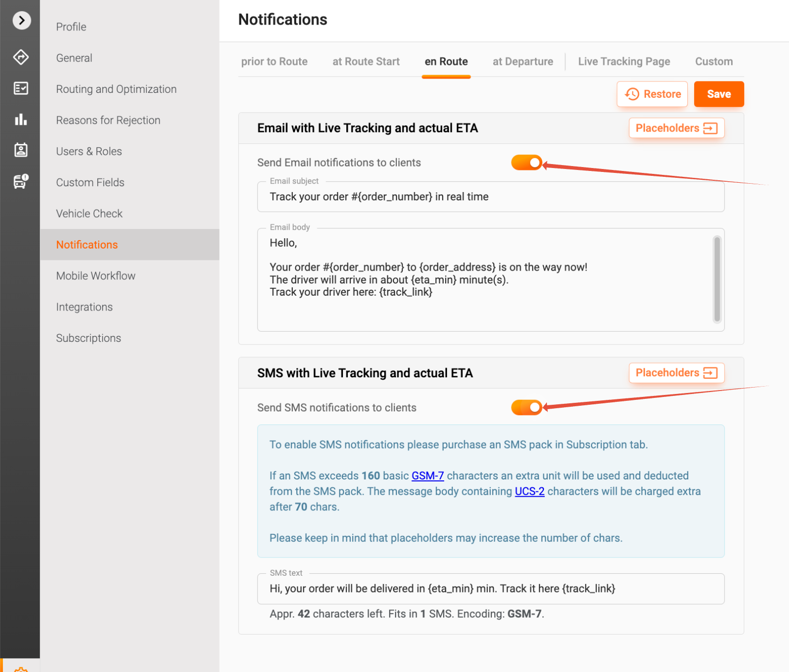Open the vehicle alert bus icon

pyautogui.click(x=21, y=181)
